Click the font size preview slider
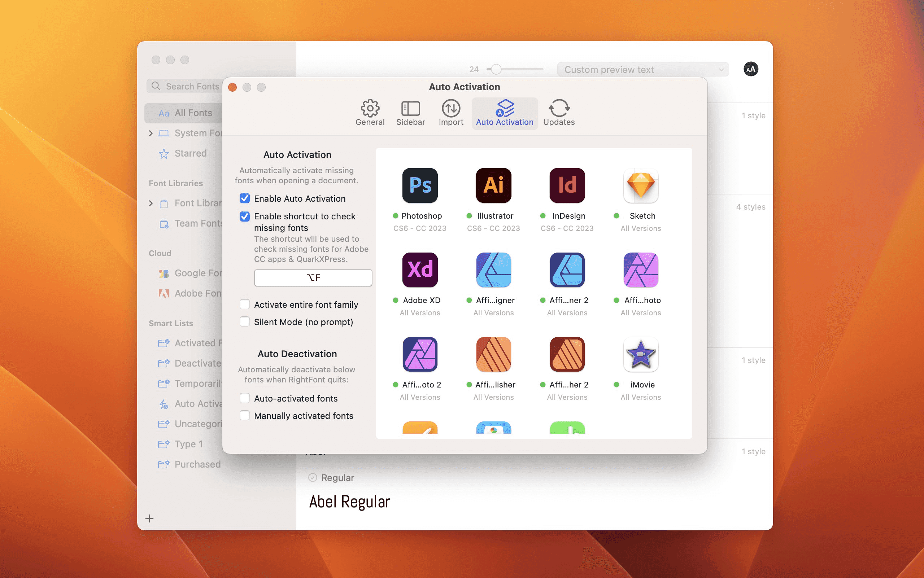Viewport: 924px width, 578px height. (x=514, y=69)
